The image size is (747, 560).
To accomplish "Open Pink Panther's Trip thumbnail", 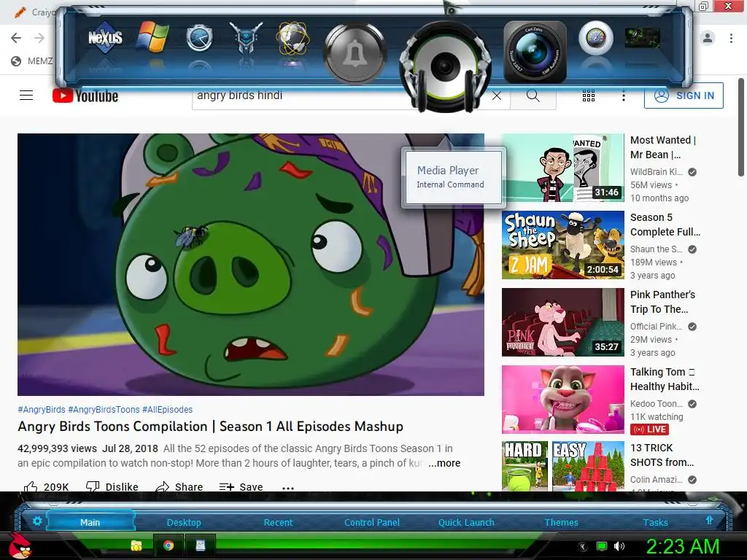I will [x=562, y=322].
